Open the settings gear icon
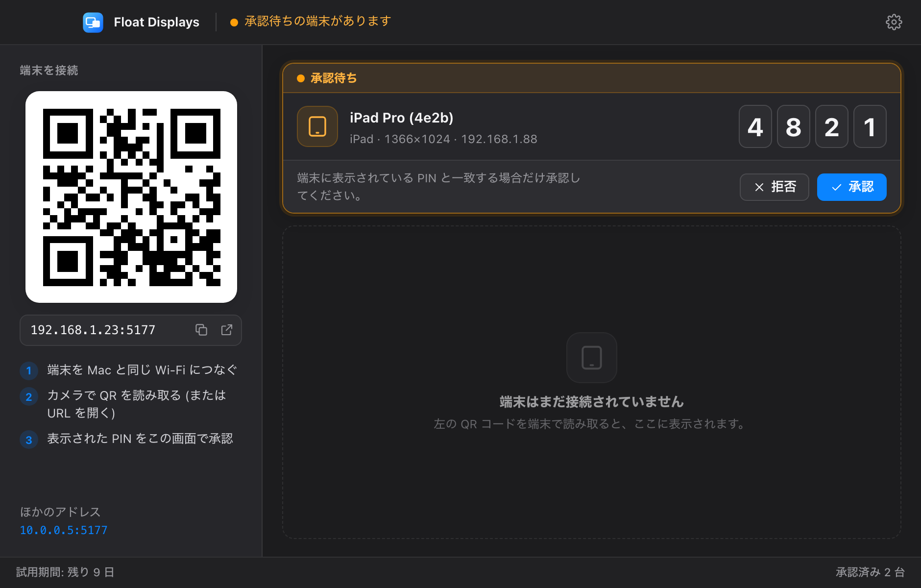This screenshot has width=921, height=588. point(894,22)
